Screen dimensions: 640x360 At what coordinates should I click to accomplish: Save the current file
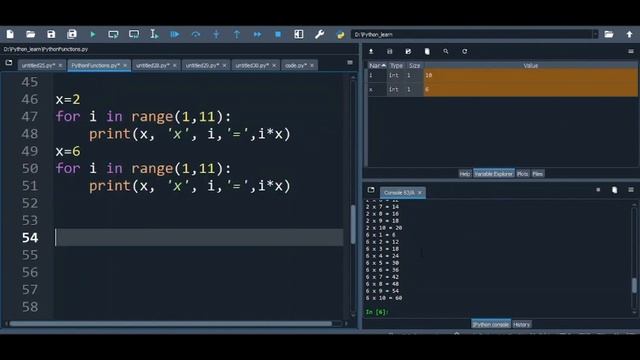click(x=51, y=34)
